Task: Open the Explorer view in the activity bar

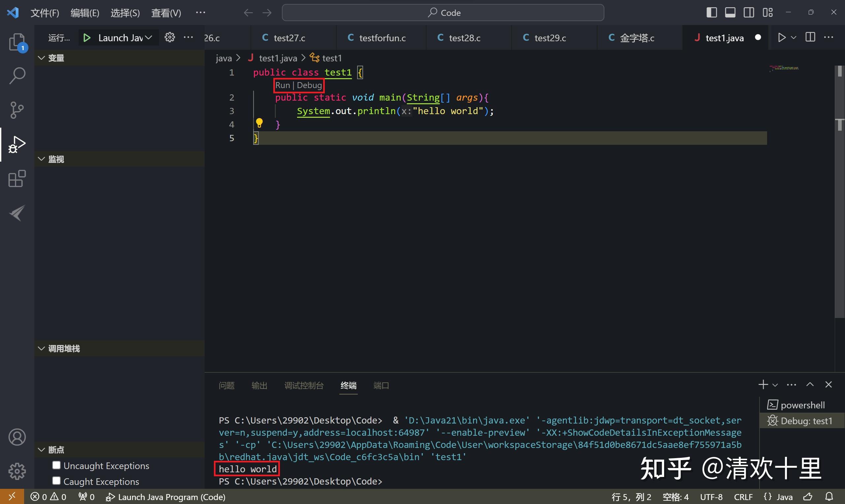Action: [16, 42]
